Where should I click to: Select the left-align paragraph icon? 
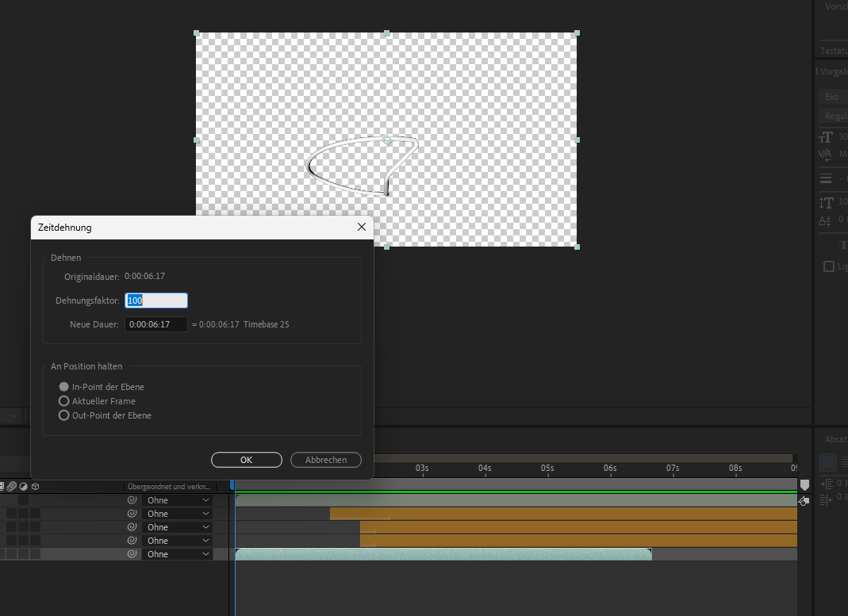pos(828,462)
